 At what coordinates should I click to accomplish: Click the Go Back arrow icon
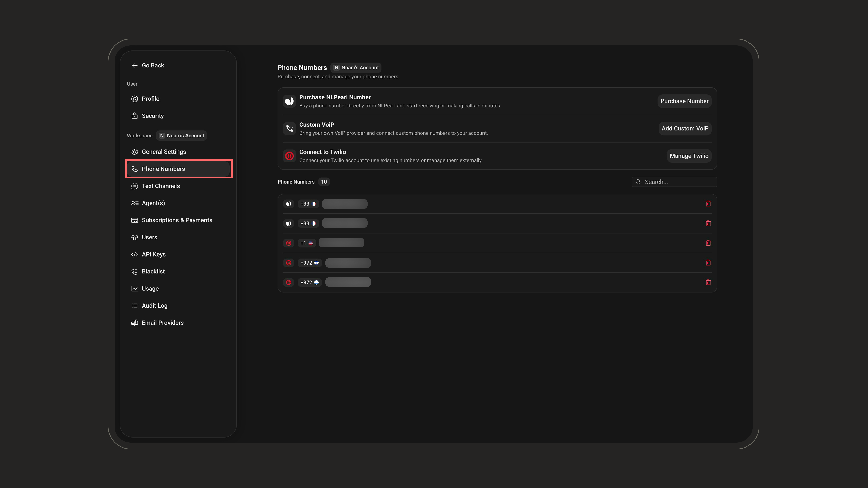pyautogui.click(x=134, y=65)
